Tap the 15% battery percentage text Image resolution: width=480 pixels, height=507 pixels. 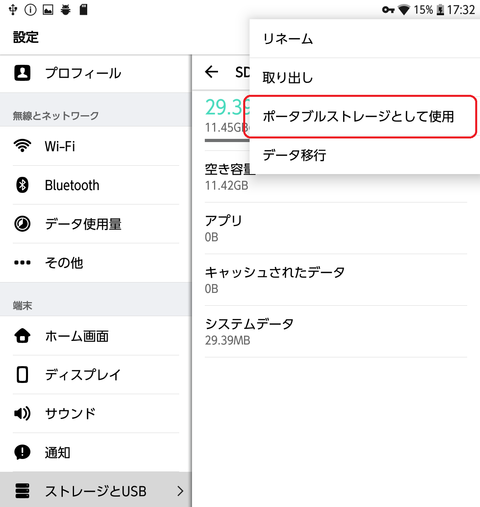pos(423,10)
